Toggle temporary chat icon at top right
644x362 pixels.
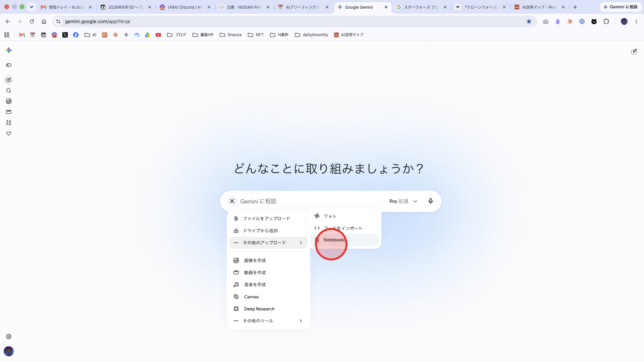(634, 52)
